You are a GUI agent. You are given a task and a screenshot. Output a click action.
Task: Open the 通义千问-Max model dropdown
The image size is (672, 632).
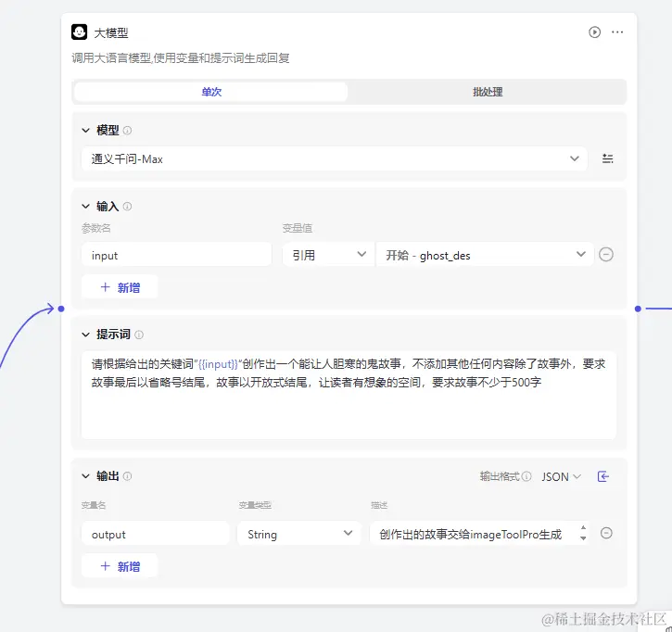click(x=335, y=159)
